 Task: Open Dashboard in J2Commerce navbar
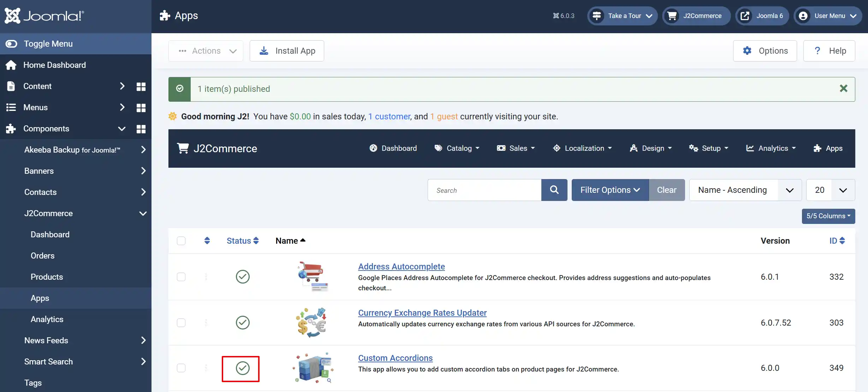pyautogui.click(x=393, y=148)
